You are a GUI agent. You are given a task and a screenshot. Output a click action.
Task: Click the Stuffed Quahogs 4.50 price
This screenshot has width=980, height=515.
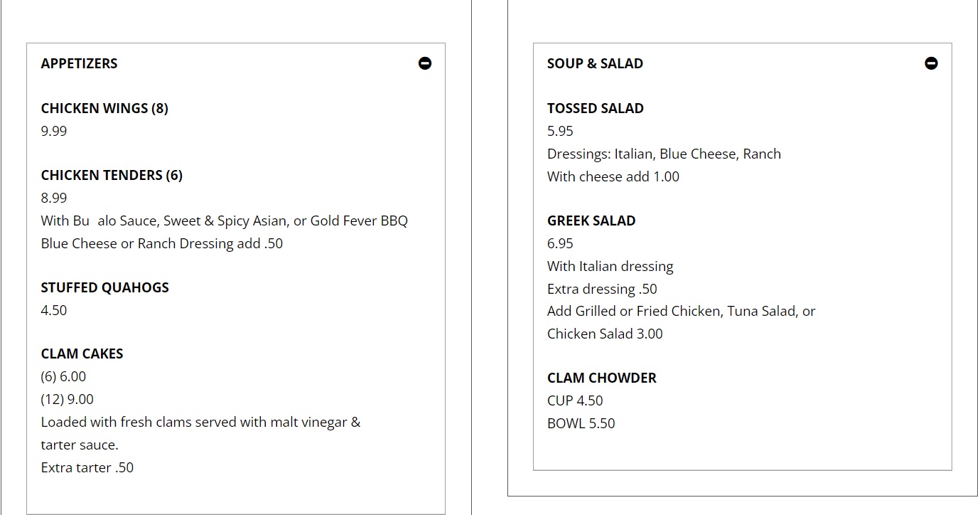click(x=54, y=310)
